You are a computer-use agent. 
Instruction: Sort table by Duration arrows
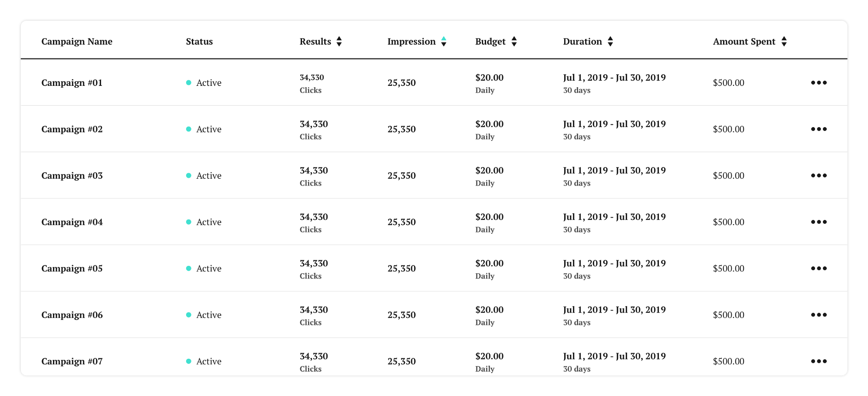pos(610,42)
